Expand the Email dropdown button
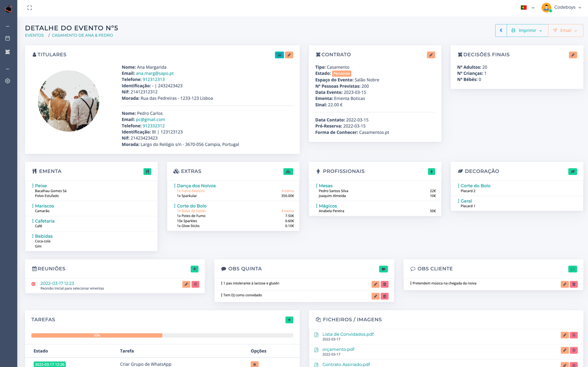Screen dimensions: 588x367 (x=566, y=31)
